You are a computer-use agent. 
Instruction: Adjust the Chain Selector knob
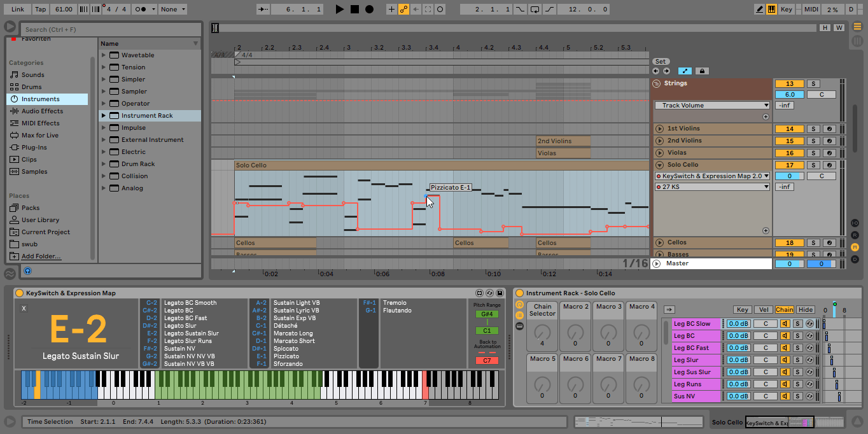pos(542,332)
